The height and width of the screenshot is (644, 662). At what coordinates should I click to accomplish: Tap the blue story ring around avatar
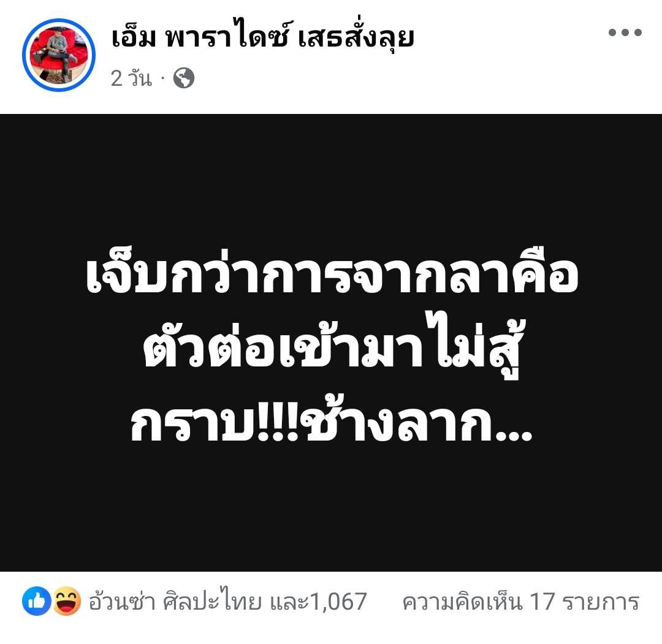coord(59,55)
